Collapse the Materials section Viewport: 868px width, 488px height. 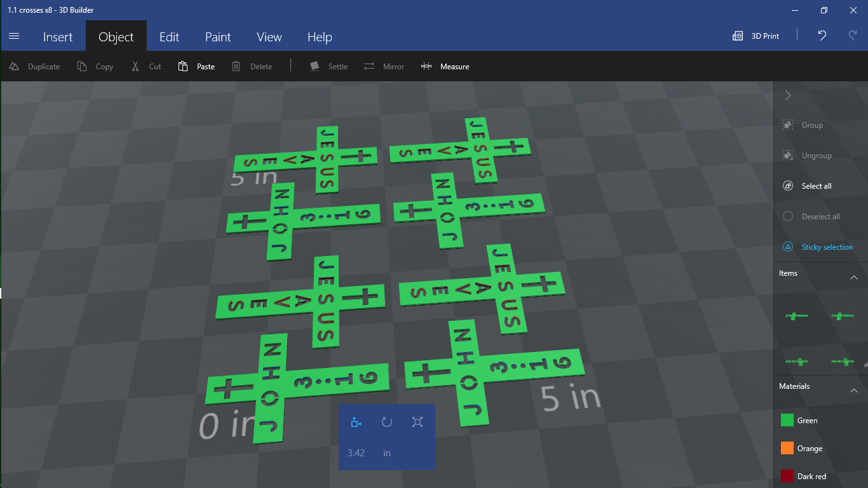pyautogui.click(x=854, y=390)
